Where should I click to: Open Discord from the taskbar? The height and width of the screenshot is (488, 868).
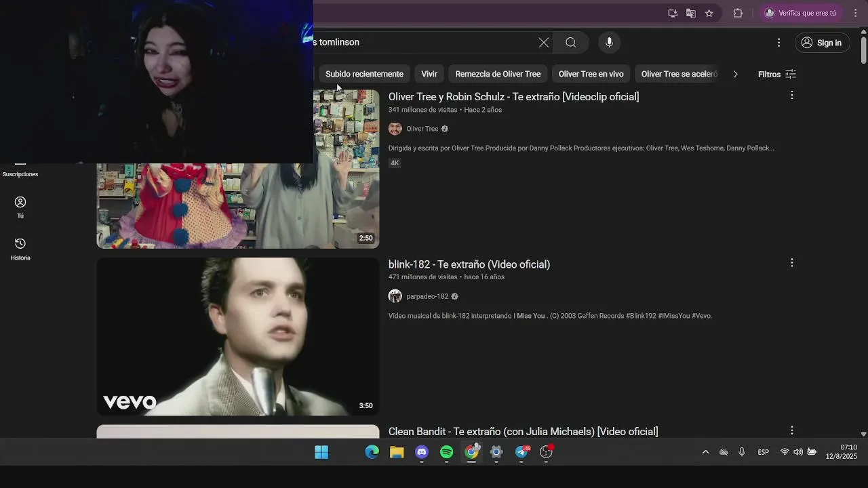click(422, 452)
